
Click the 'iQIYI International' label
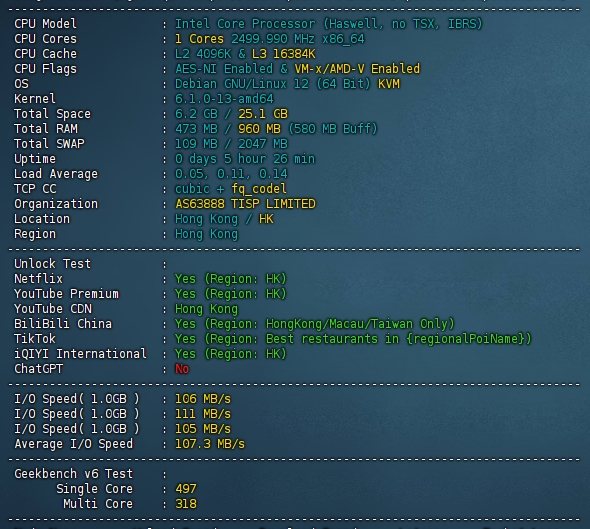pos(81,354)
